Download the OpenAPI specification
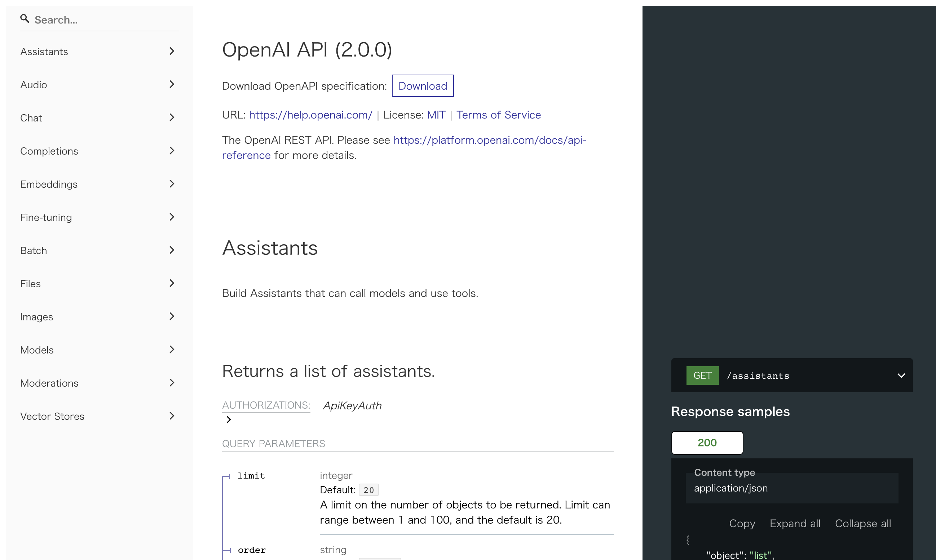Screen dimensions: 936x560 [x=423, y=86]
